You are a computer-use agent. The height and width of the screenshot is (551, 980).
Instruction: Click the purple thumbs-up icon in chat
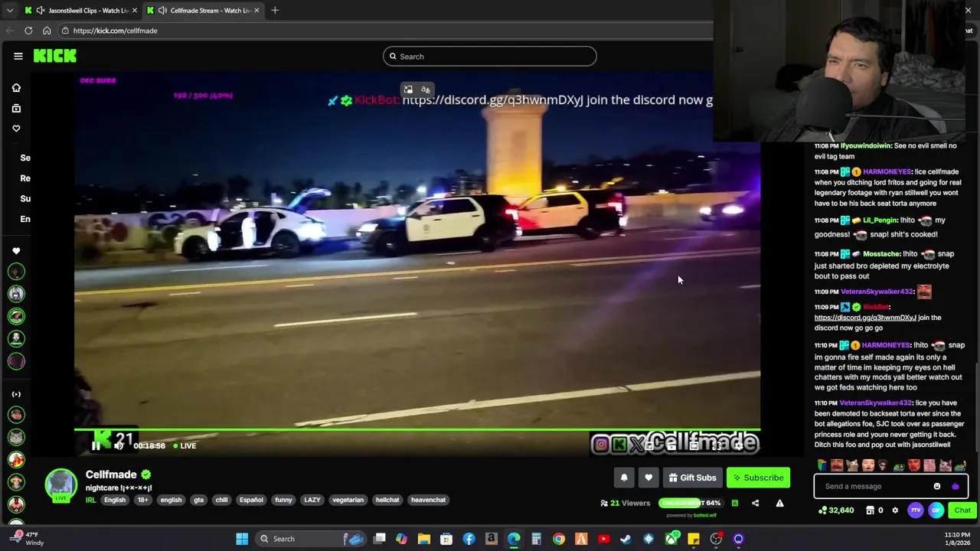pyautogui.click(x=955, y=486)
